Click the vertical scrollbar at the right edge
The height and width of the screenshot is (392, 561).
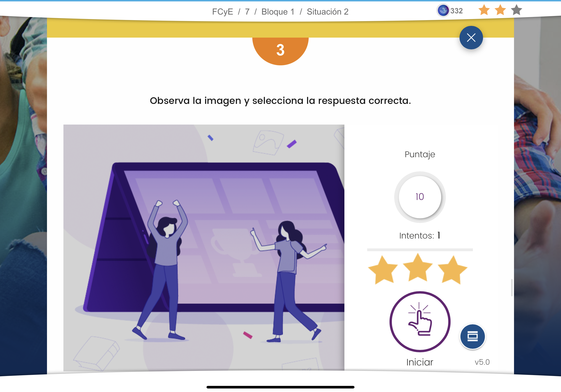point(512,288)
